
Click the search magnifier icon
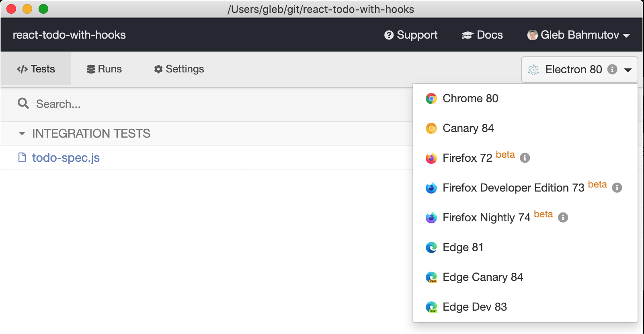coord(23,103)
